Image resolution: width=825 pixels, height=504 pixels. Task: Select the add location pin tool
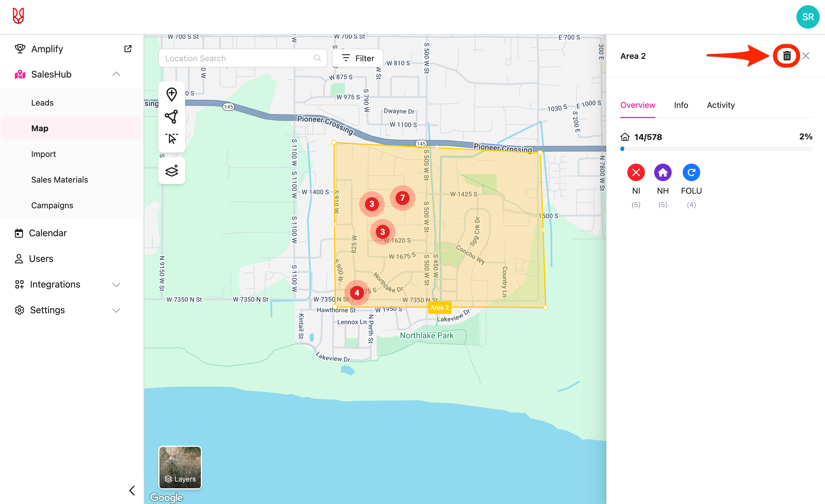click(x=171, y=94)
